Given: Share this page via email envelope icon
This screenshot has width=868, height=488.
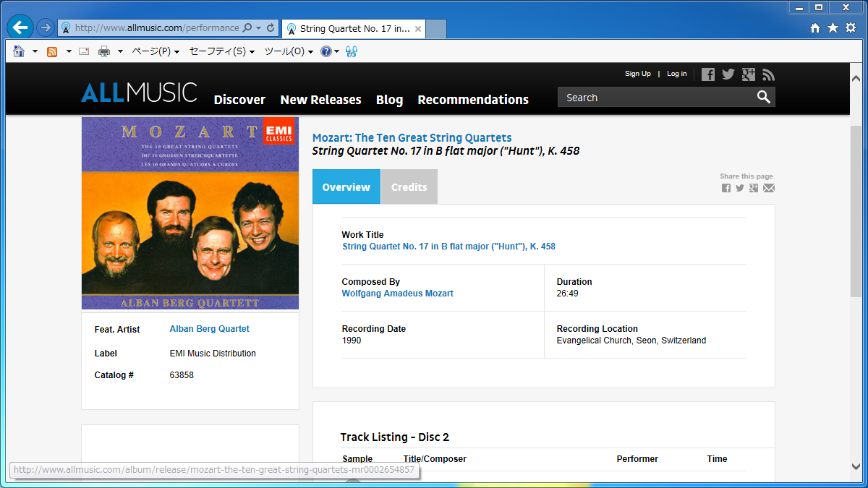Looking at the screenshot, I should pos(769,188).
